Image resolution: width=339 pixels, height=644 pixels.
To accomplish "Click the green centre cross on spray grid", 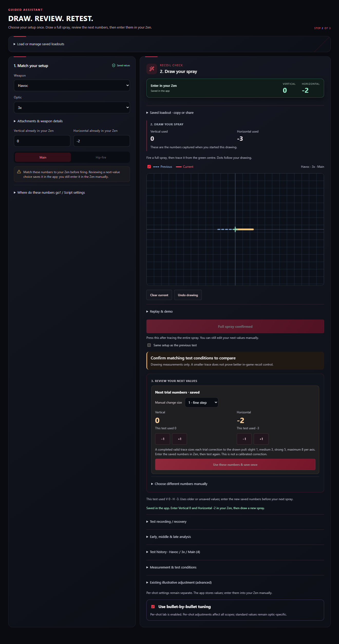I will [235, 229].
